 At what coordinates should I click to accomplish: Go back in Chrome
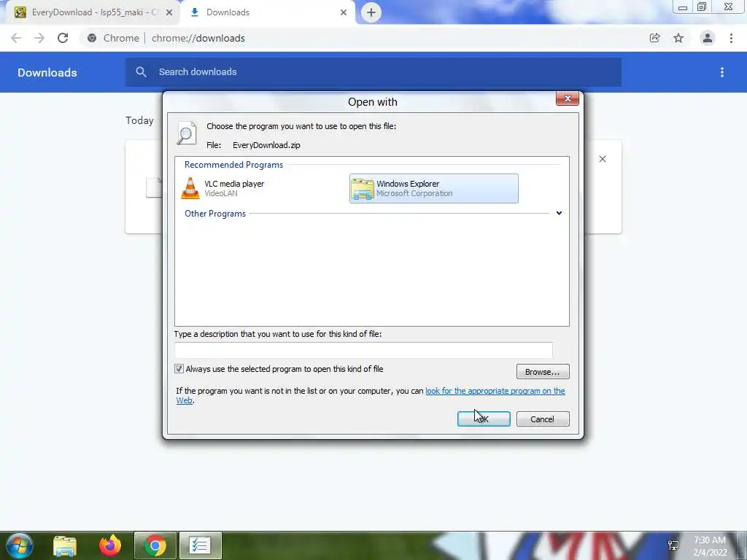click(x=16, y=38)
